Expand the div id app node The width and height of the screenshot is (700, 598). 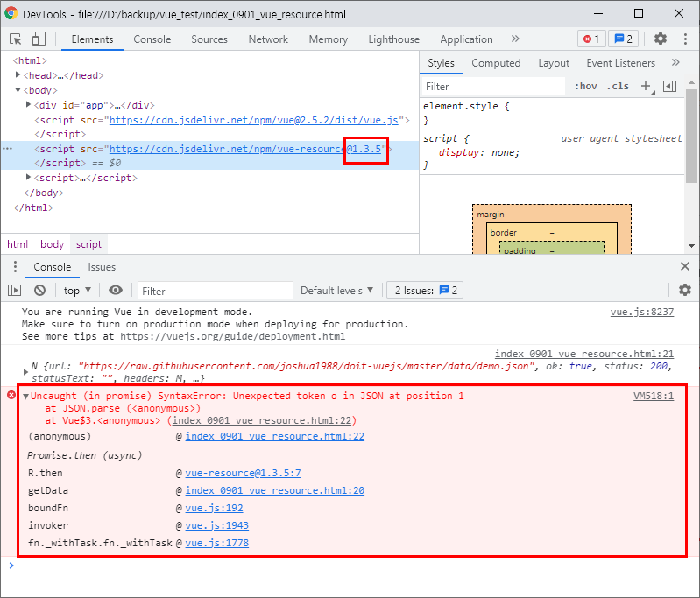[29, 104]
